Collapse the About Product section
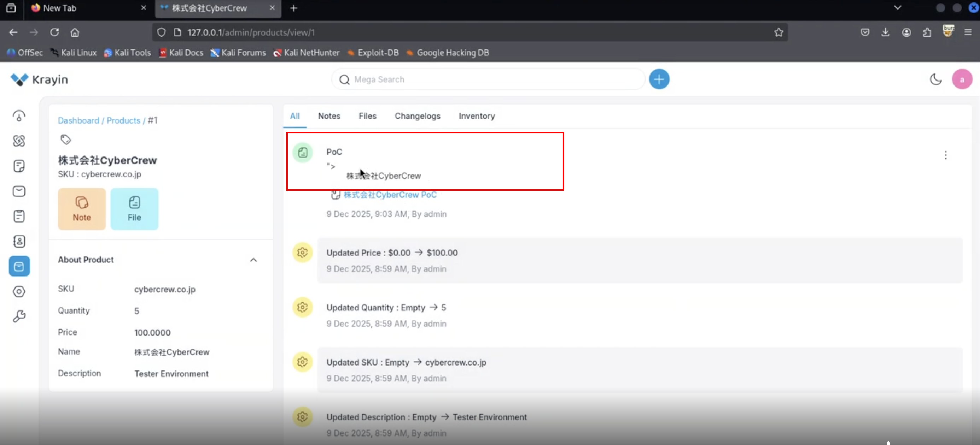The width and height of the screenshot is (980, 445). click(253, 260)
